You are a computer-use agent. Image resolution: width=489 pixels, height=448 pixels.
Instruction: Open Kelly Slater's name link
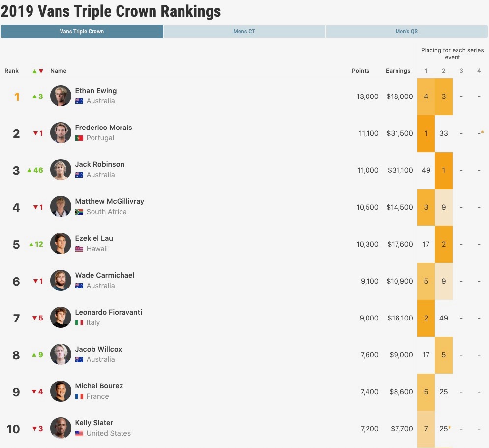[x=94, y=423]
